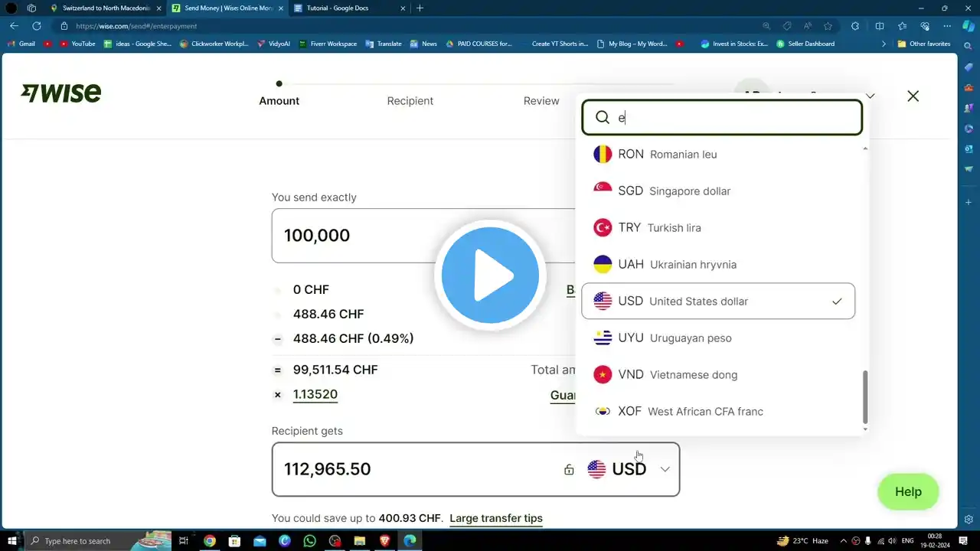
Task: Open the YouTube bookmark
Action: (x=78, y=44)
